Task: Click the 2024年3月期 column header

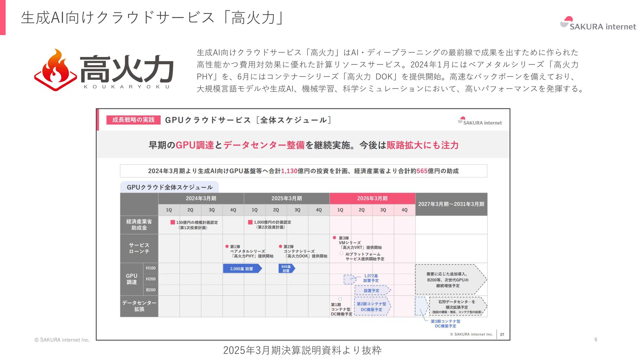Action: (x=201, y=198)
